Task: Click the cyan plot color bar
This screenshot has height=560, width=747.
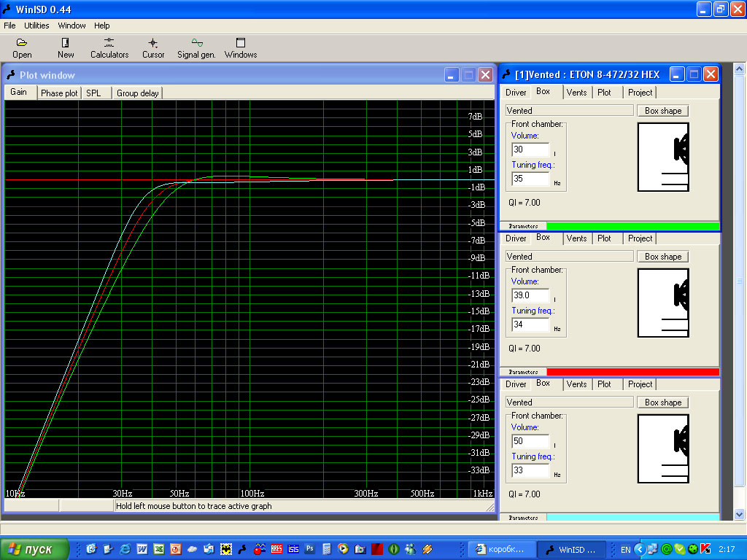Action: 632,517
